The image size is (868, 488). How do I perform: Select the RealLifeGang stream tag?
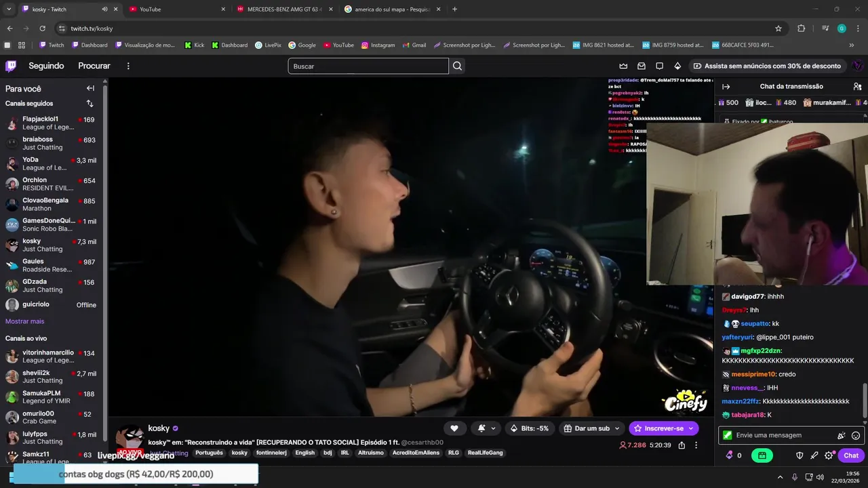(486, 453)
